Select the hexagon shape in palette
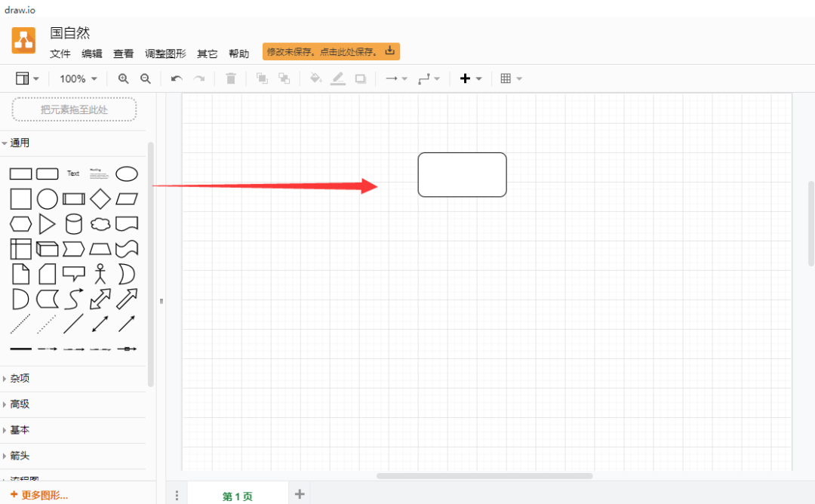The width and height of the screenshot is (815, 504). point(21,224)
